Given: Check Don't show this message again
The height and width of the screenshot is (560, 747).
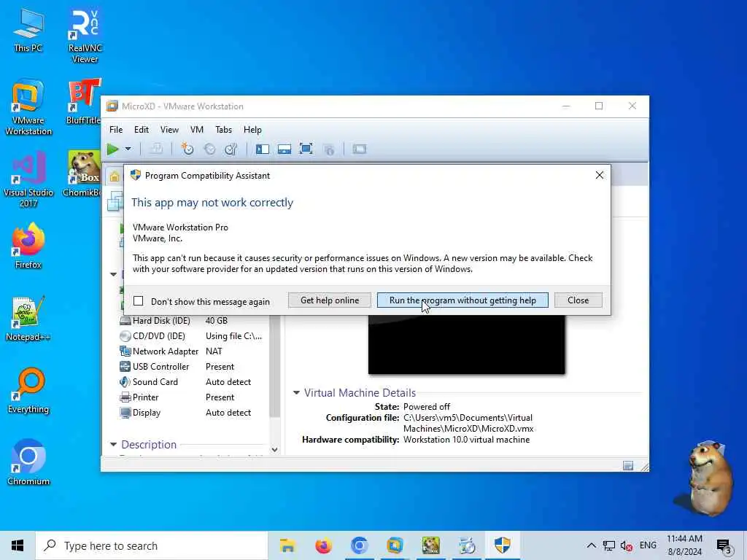Looking at the screenshot, I should click(x=138, y=301).
